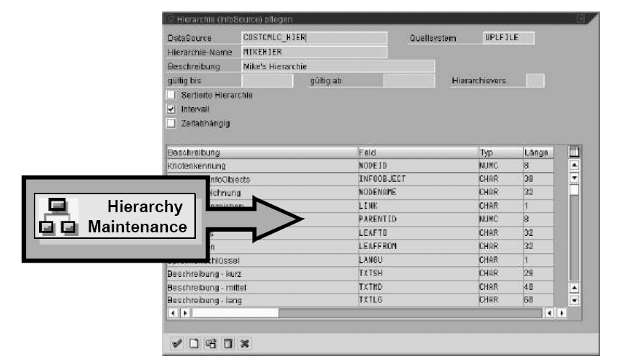The image size is (620, 364).
Task: Select the Beschreibung column header in table
Action: [x=262, y=153]
